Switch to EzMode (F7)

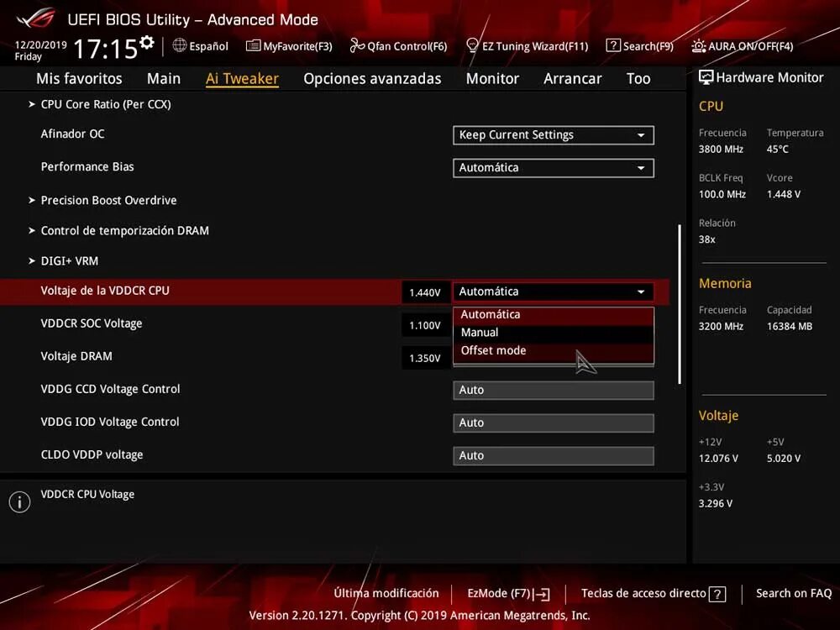508,594
